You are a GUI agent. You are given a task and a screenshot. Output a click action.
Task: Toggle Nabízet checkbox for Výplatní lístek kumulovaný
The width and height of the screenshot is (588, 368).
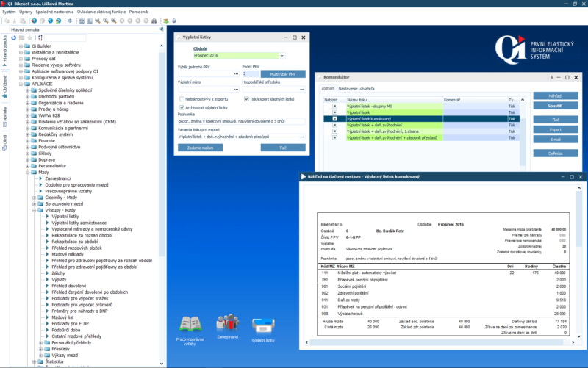pos(335,119)
